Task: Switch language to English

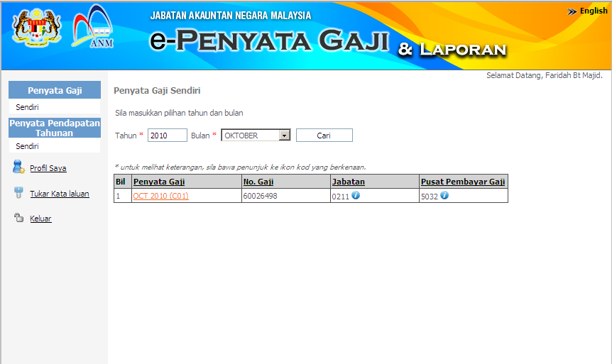Action: 594,11
